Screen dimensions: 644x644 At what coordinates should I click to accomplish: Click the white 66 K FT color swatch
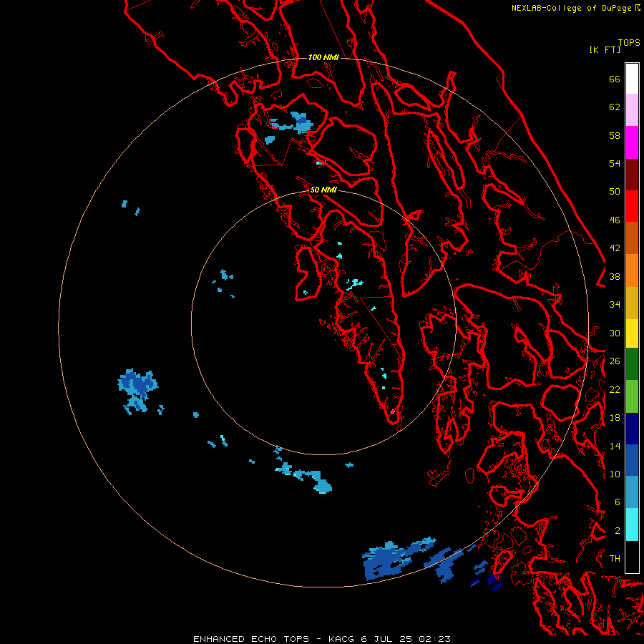632,79
